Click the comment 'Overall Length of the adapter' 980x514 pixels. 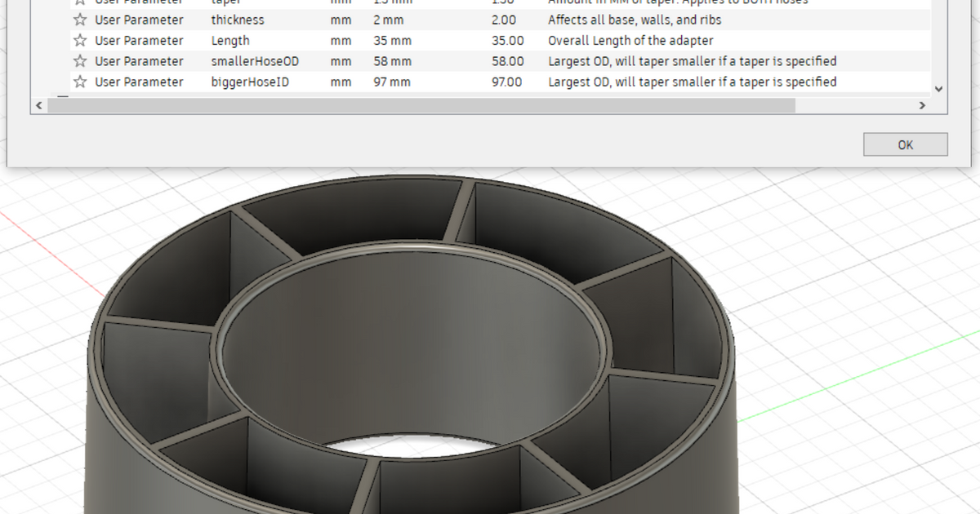630,40
